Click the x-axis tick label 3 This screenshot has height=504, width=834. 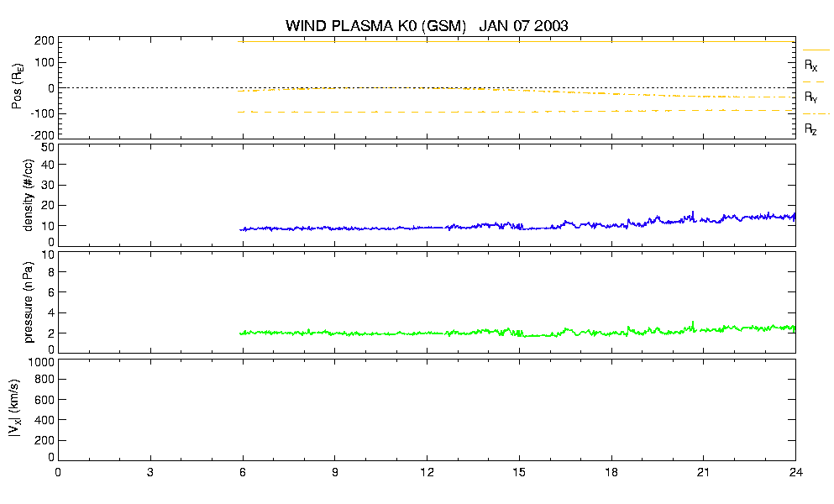(150, 473)
